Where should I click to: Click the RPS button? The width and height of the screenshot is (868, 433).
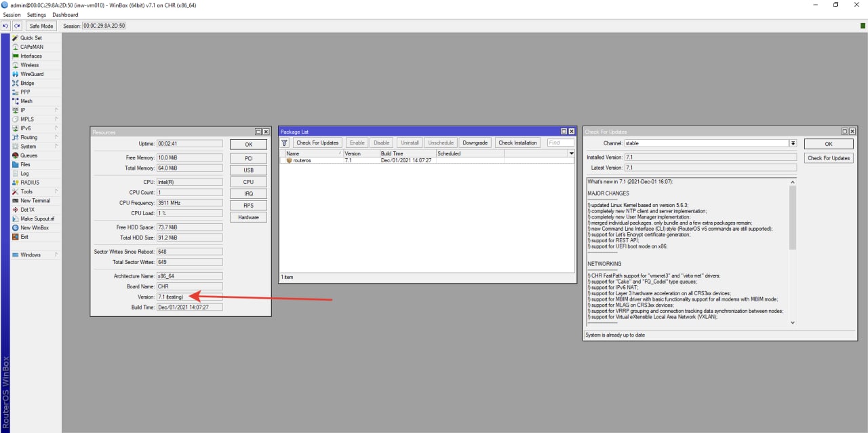[248, 206]
